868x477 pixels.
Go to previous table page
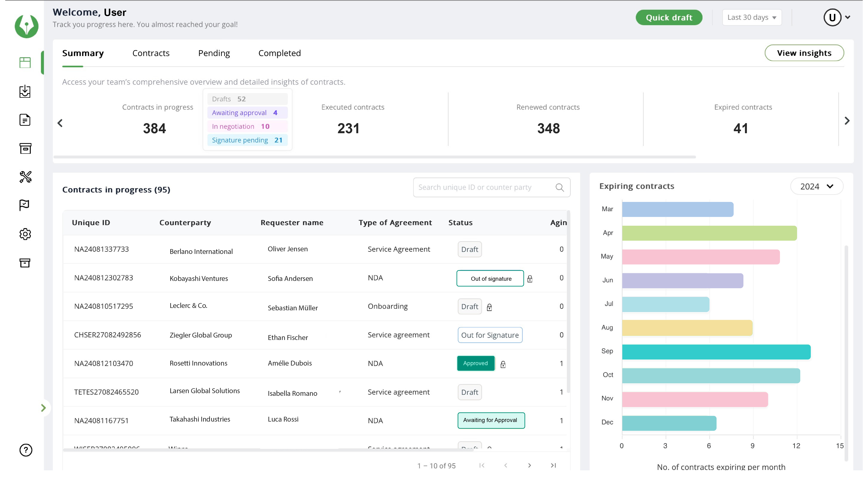tap(505, 466)
